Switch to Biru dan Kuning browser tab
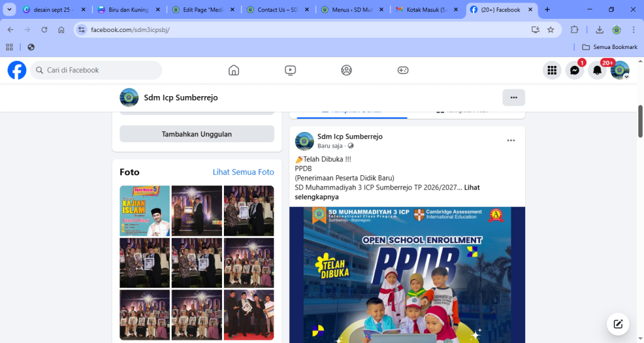The width and height of the screenshot is (644, 343). coord(128,10)
